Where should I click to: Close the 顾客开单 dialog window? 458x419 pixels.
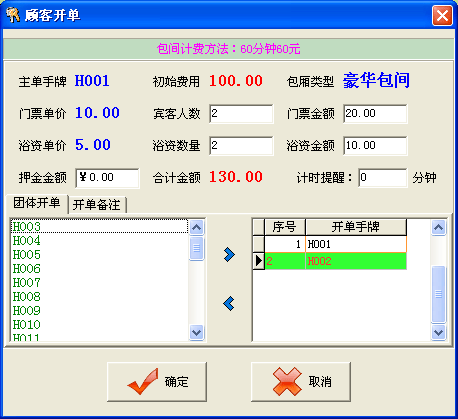click(442, 15)
